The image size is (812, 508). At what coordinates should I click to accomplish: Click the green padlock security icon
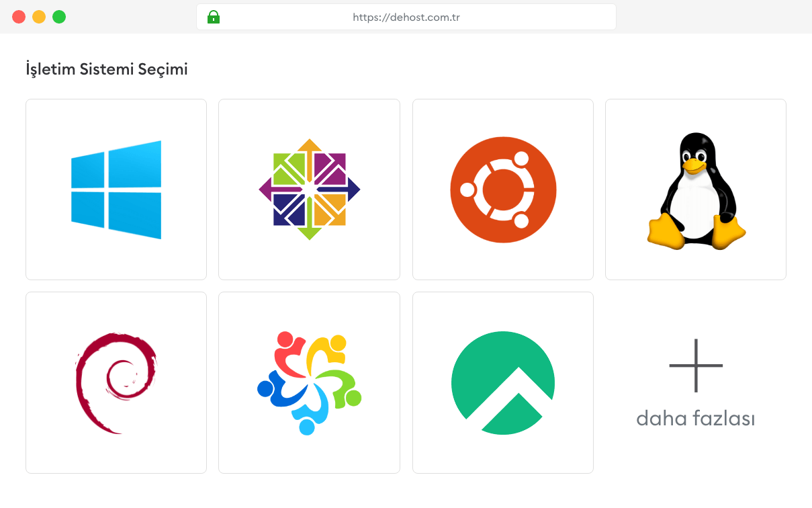click(x=214, y=17)
